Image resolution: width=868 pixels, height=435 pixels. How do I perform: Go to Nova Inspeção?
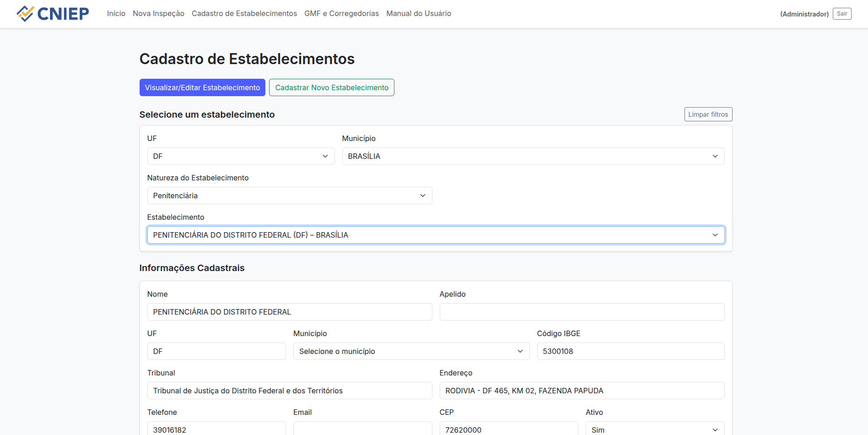click(x=159, y=14)
